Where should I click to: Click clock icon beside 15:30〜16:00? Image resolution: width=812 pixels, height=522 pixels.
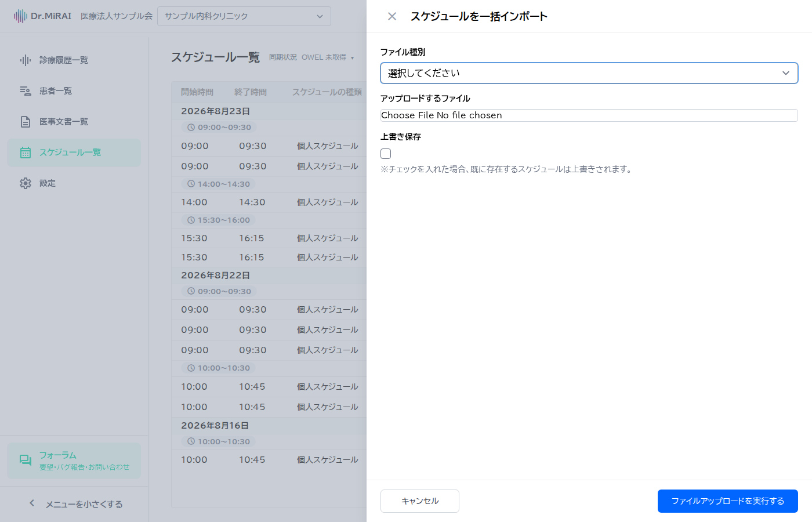tap(191, 220)
